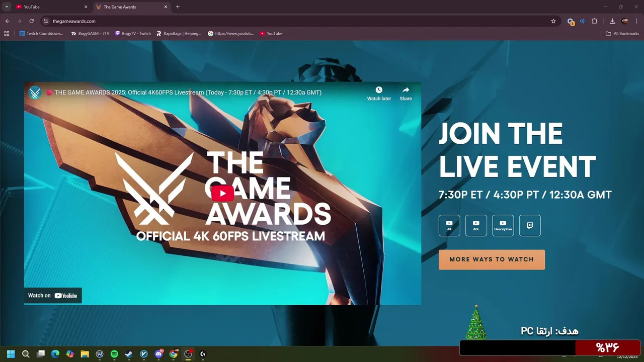Image resolution: width=644 pixels, height=362 pixels.
Task: Choose the Descriptive YouTube stream button
Action: click(503, 226)
